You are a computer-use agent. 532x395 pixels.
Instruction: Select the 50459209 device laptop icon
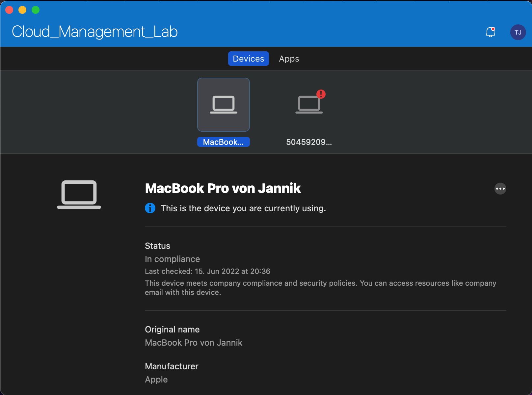click(309, 105)
